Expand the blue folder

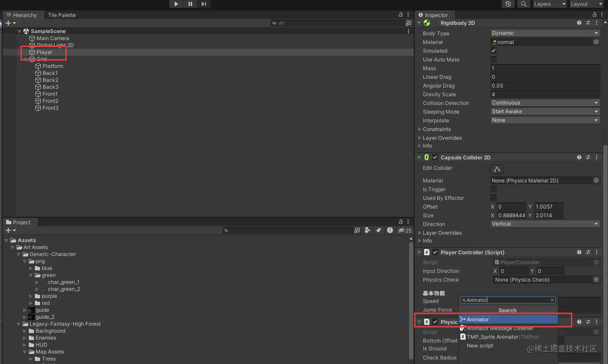point(31,268)
